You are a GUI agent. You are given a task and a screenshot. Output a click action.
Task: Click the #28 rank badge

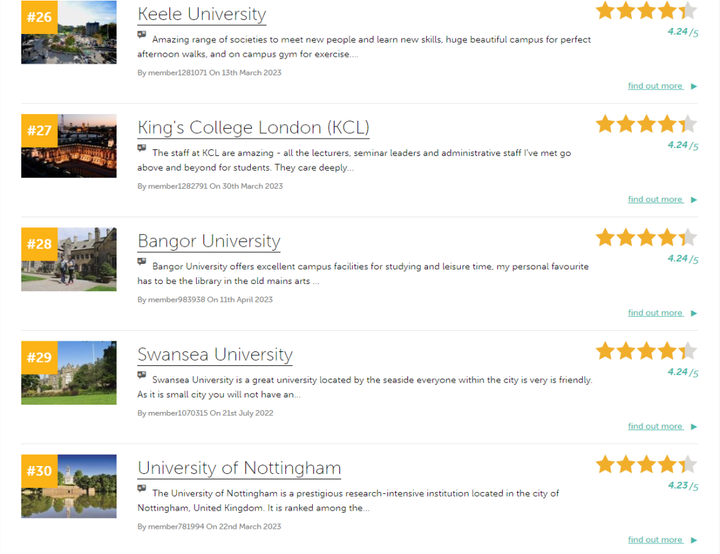[39, 244]
